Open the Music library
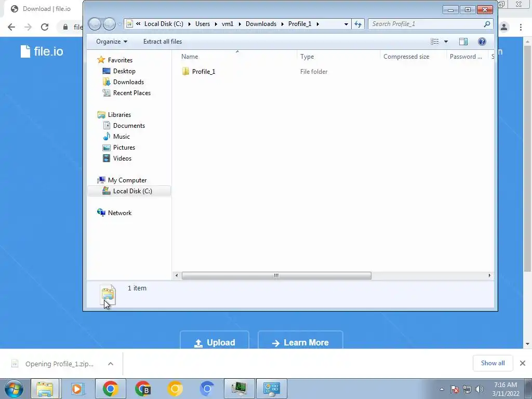 pos(121,137)
